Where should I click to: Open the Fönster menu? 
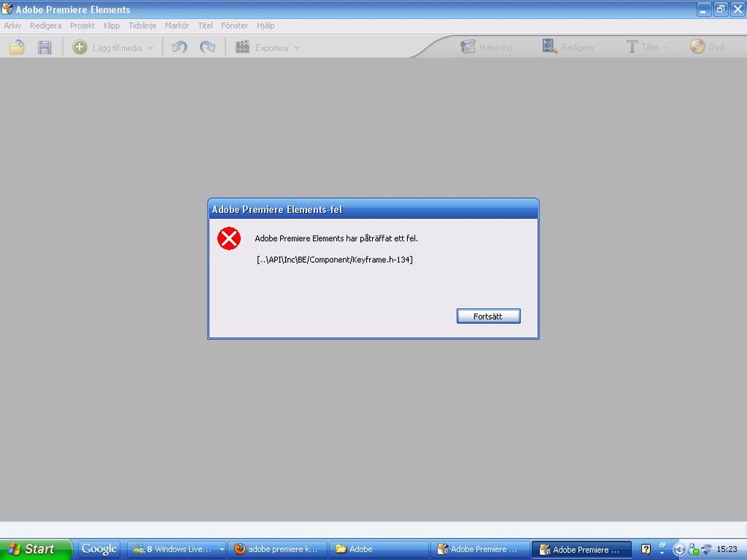235,25
